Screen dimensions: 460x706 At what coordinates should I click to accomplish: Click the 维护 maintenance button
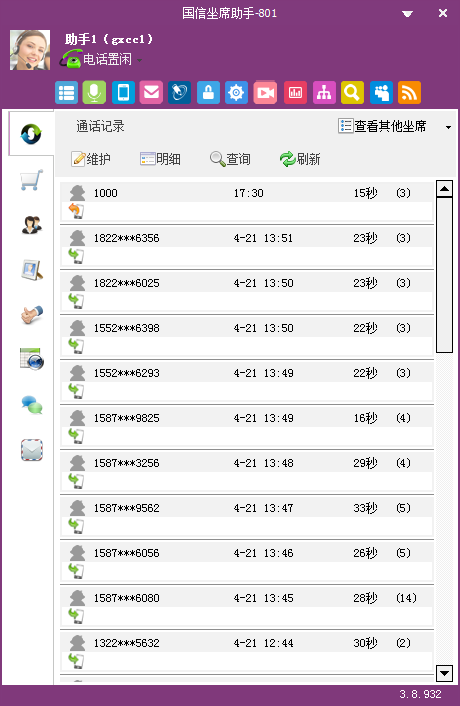91,159
